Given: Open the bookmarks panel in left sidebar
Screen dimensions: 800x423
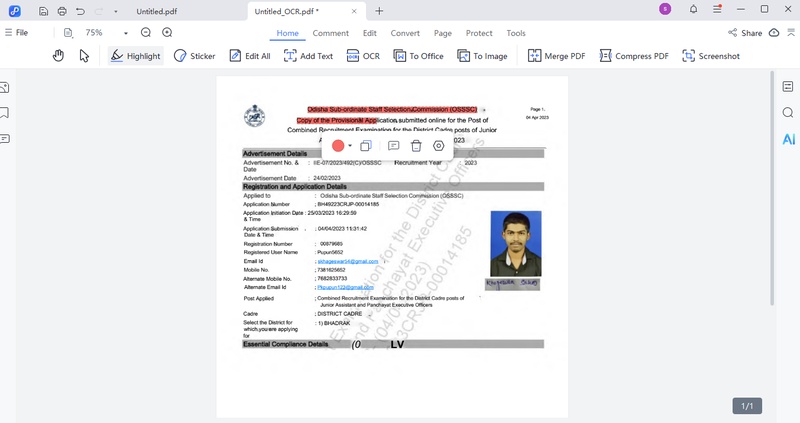Looking at the screenshot, I should coord(5,113).
